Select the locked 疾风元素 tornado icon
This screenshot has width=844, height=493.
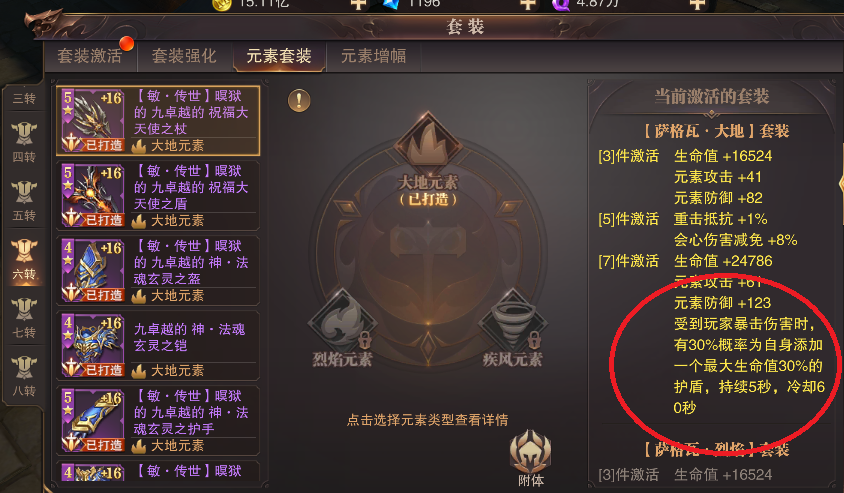tap(513, 322)
